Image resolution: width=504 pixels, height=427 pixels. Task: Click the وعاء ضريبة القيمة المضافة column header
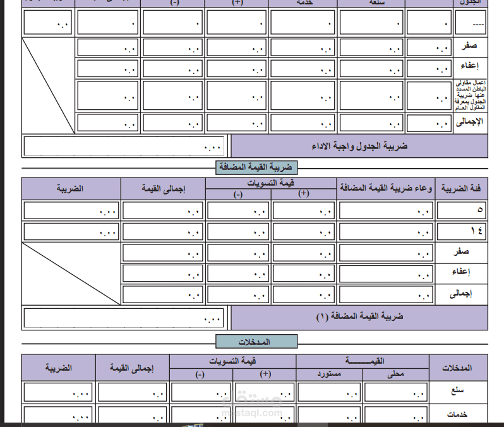[x=386, y=188]
